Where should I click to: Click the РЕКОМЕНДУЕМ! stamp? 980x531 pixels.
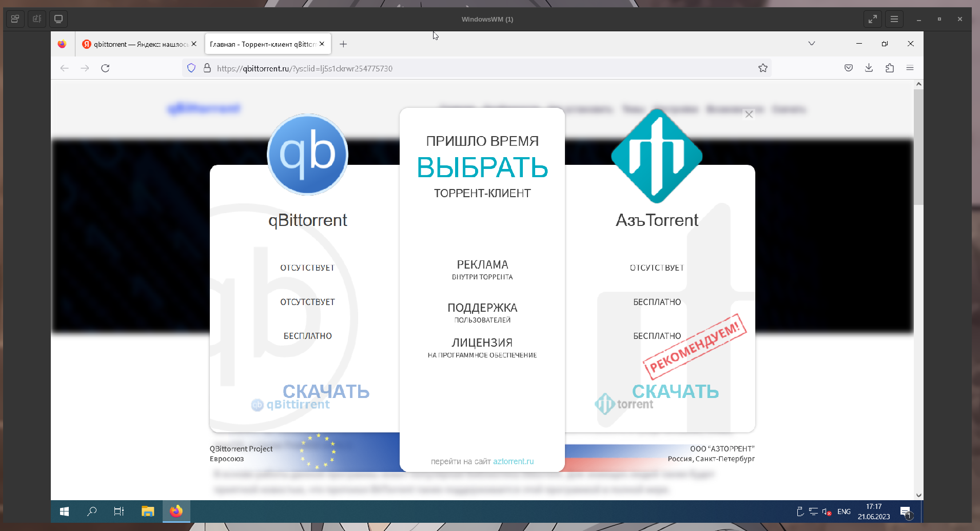click(695, 346)
